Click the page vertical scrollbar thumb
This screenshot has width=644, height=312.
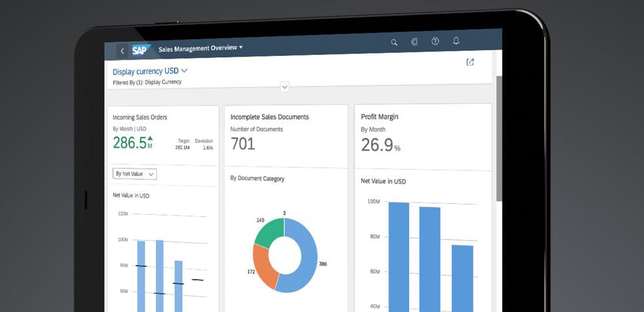(499, 138)
